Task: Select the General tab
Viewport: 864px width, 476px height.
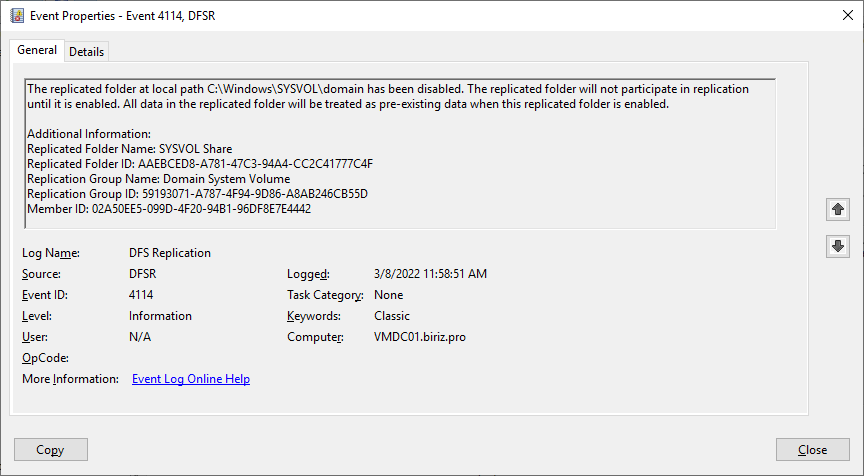Action: pos(37,50)
